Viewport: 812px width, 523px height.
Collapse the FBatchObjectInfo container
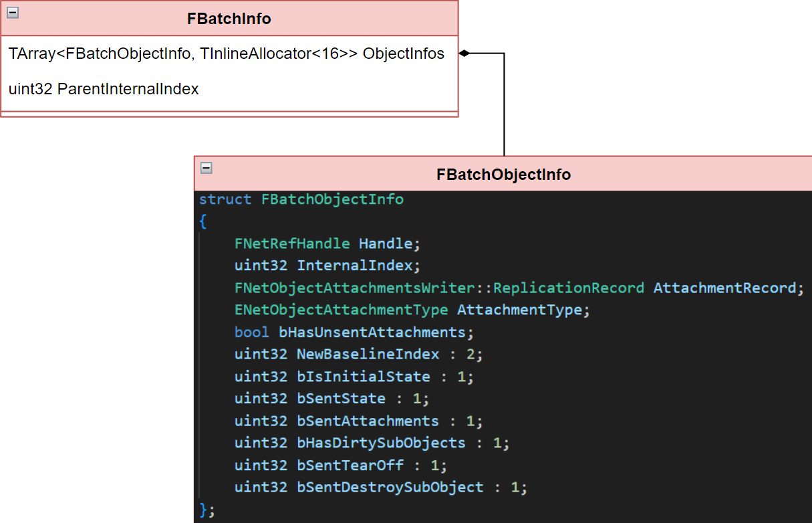(x=207, y=168)
